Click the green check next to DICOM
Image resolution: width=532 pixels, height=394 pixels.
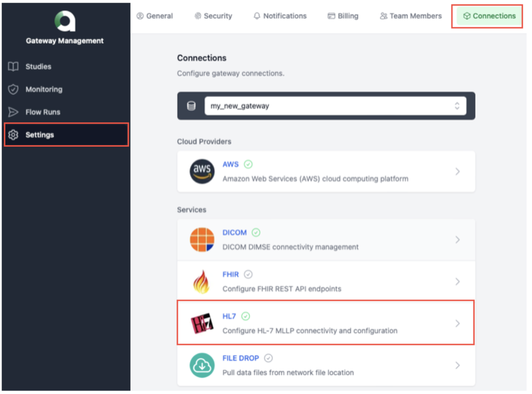point(256,232)
